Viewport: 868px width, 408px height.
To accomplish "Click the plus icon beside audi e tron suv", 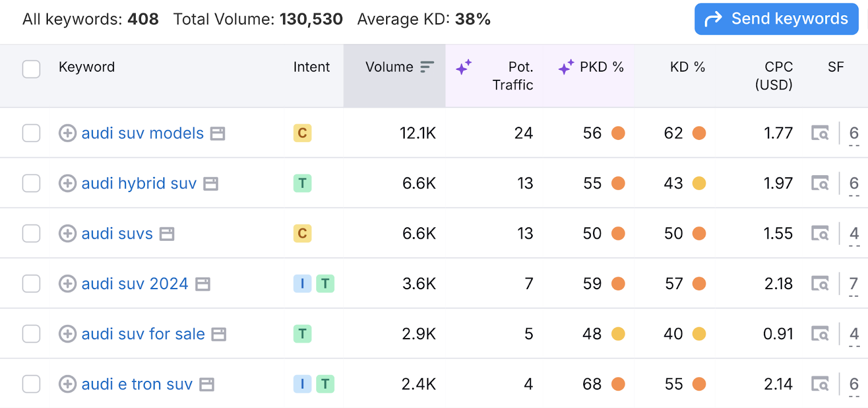I will coord(67,384).
